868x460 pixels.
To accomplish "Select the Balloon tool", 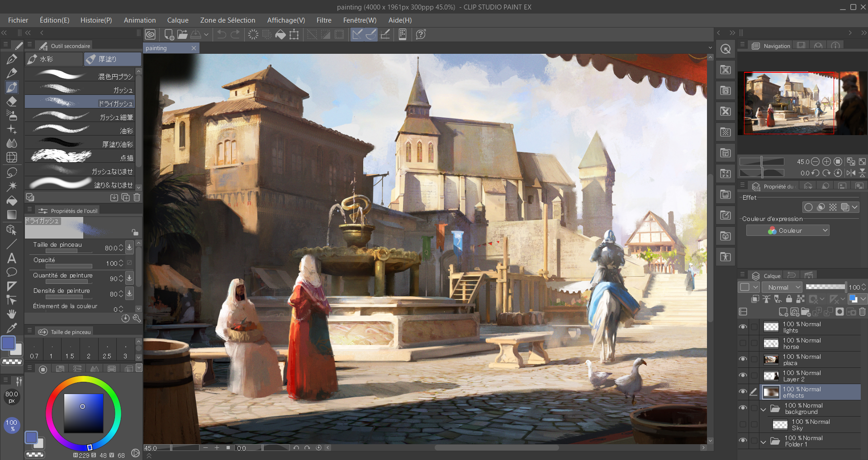I will coord(12,272).
